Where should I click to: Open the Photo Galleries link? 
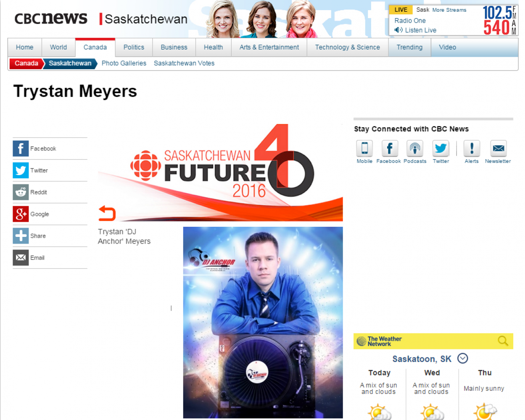coord(124,63)
